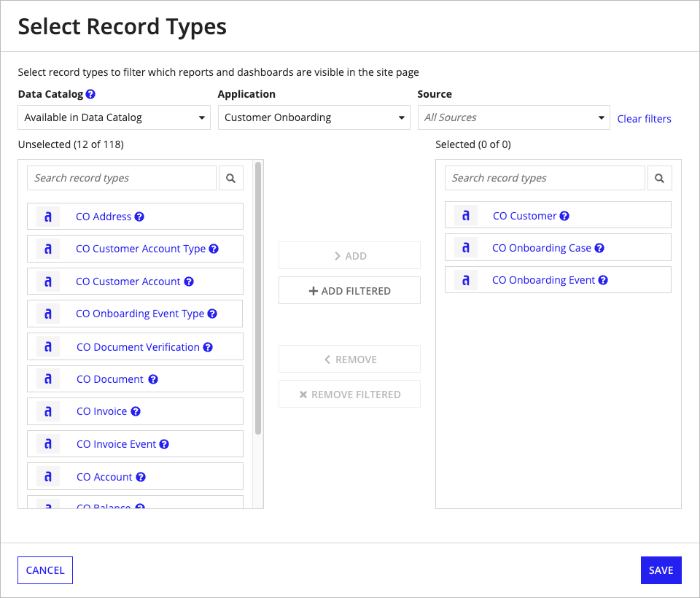The image size is (700, 598).
Task: Select CO Invoice Event record type
Action: (136, 444)
